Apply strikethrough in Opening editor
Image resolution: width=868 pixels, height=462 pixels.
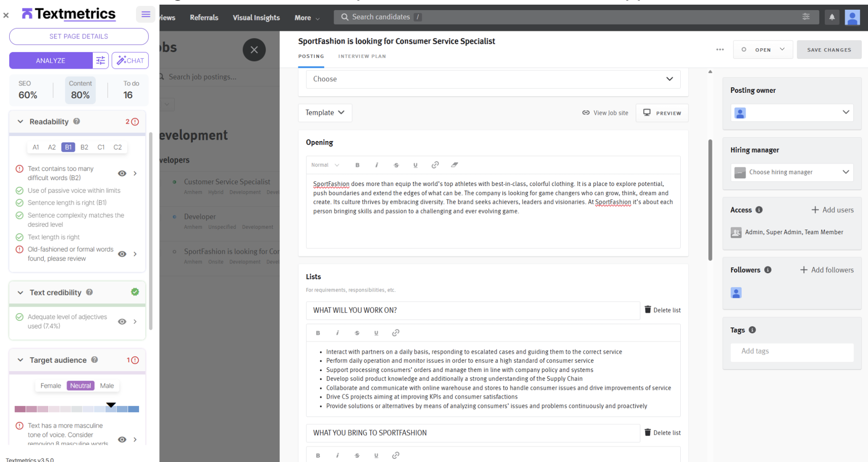tap(396, 165)
